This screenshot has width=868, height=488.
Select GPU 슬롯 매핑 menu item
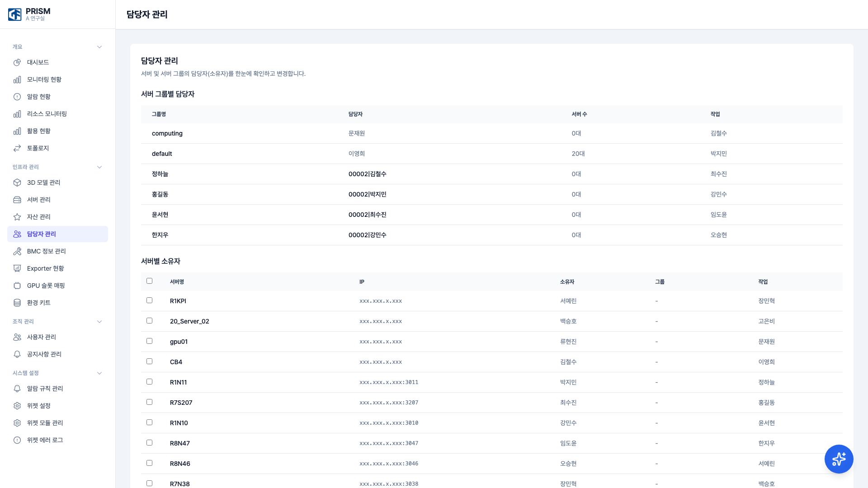57,286
